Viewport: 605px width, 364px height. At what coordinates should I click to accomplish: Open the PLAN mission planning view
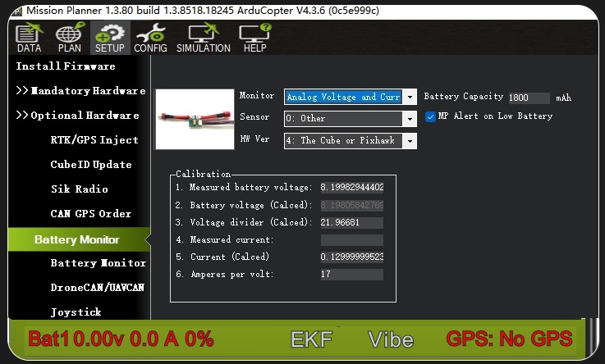click(69, 38)
